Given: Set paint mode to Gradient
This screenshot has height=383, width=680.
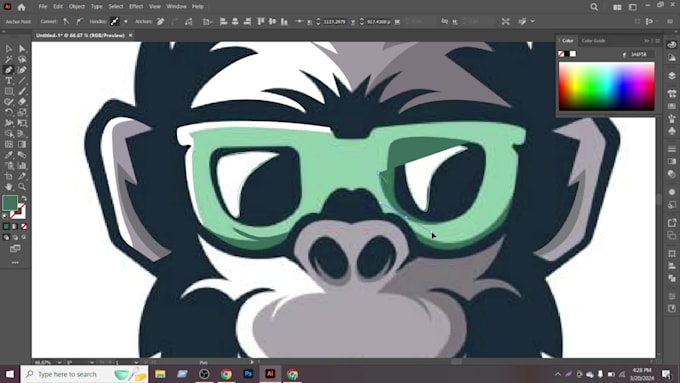Looking at the screenshot, I should (15, 226).
